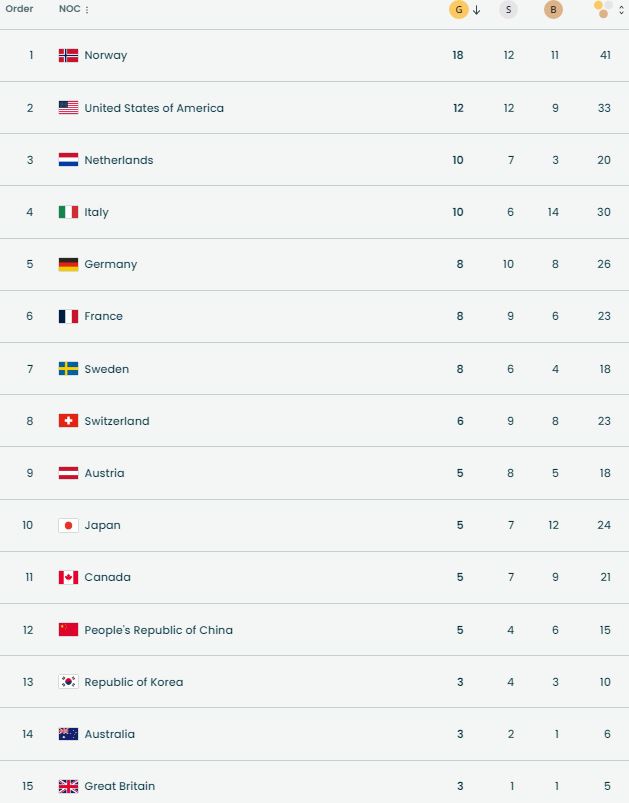Screen dimensions: 629x803
Task: Click the Norway flag icon
Action: coord(68,56)
